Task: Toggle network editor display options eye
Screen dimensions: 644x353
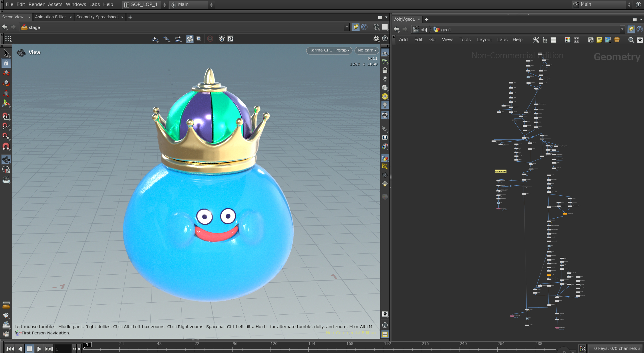Action: [640, 40]
